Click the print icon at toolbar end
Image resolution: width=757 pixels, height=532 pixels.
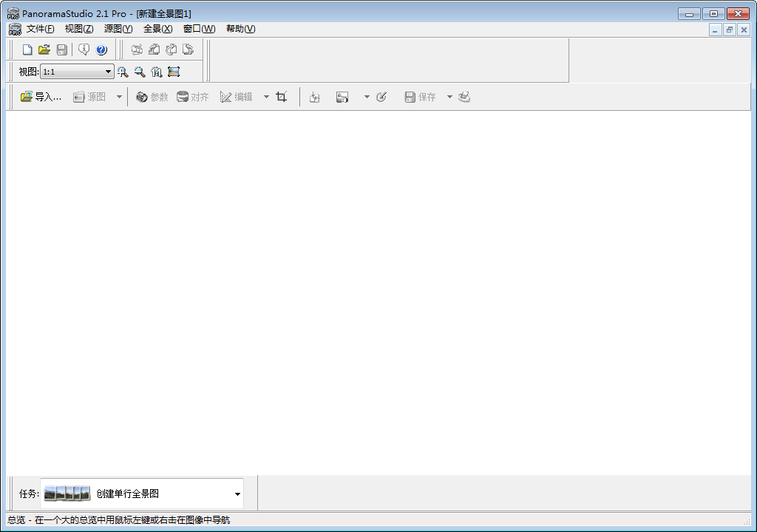click(x=464, y=97)
